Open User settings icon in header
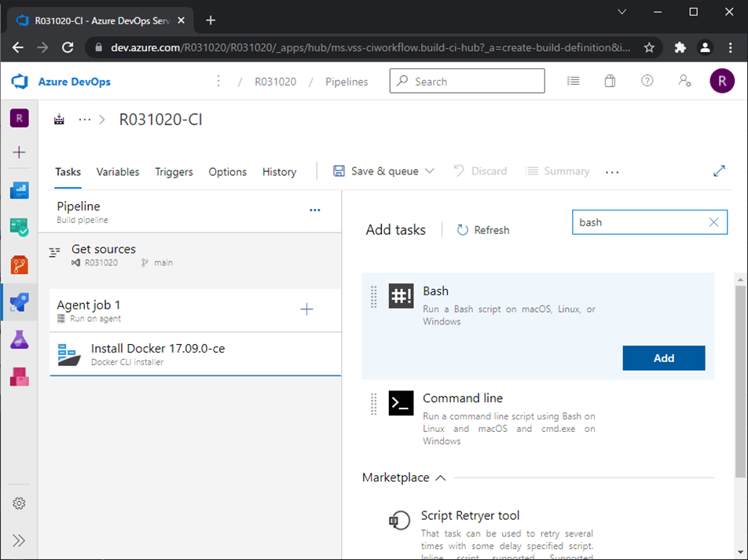The image size is (748, 560). click(684, 81)
